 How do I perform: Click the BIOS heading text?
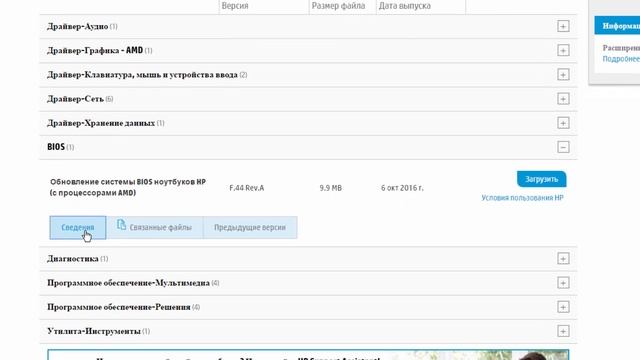(x=56, y=147)
